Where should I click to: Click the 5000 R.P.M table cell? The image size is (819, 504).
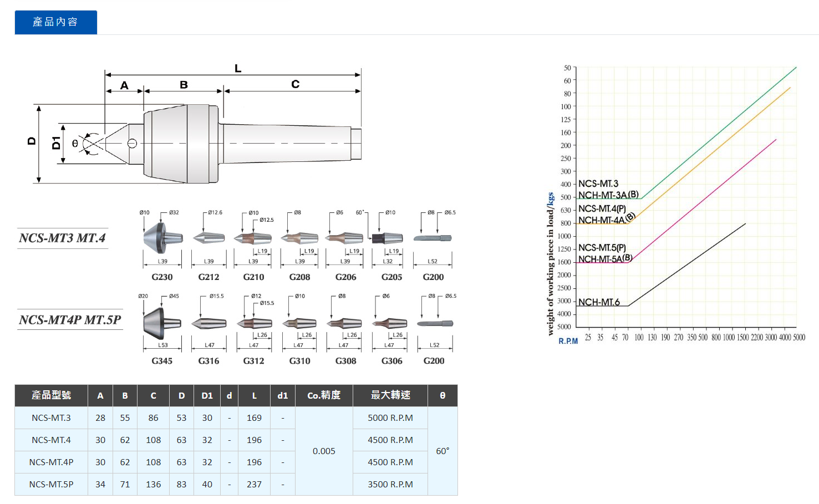390,418
